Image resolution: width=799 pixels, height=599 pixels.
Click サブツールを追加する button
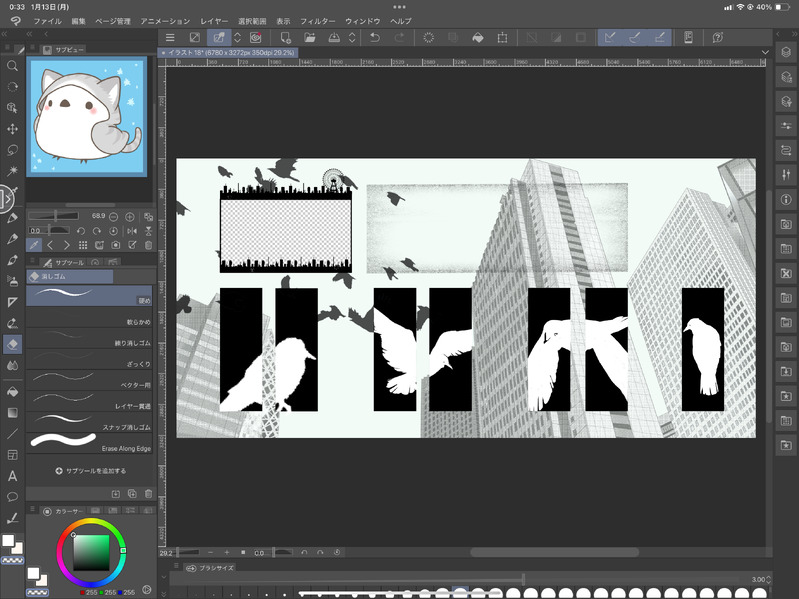(x=90, y=470)
